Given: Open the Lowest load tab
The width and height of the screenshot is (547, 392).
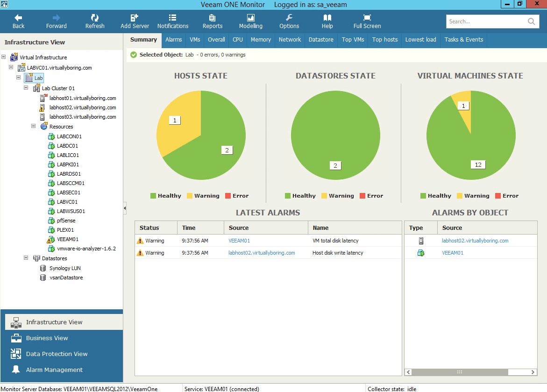Looking at the screenshot, I should click(421, 40).
